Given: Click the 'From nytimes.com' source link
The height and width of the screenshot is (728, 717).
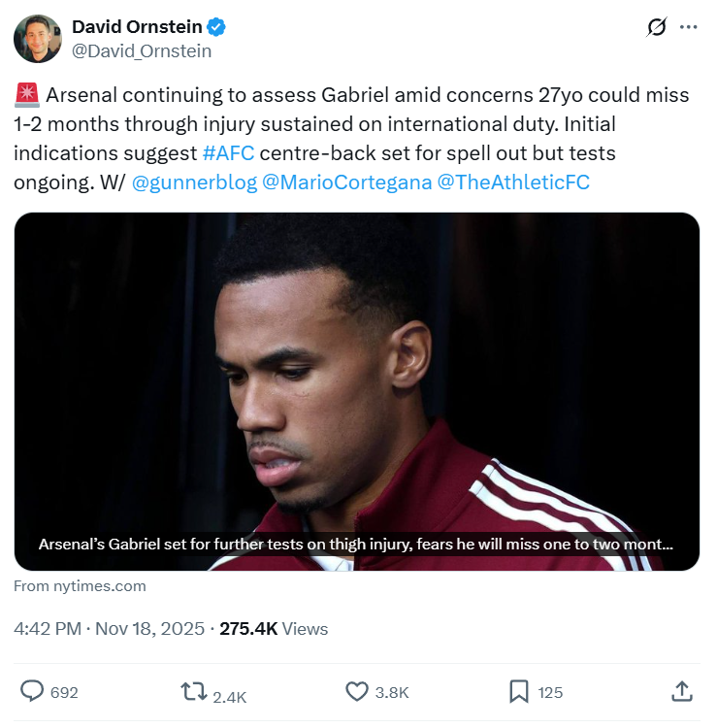Looking at the screenshot, I should [81, 585].
